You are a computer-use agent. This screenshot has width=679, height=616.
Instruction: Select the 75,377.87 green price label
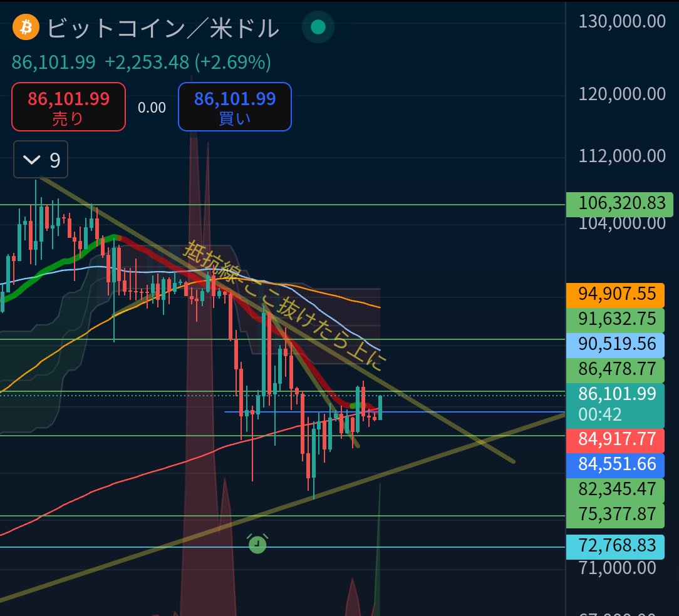[x=615, y=516]
